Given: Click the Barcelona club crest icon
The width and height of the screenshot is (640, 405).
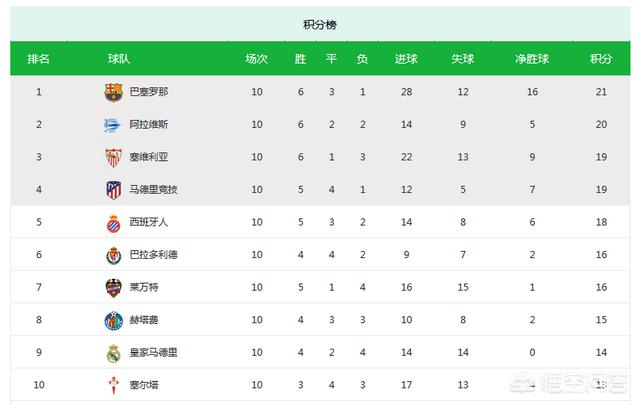Looking at the screenshot, I should (113, 92).
